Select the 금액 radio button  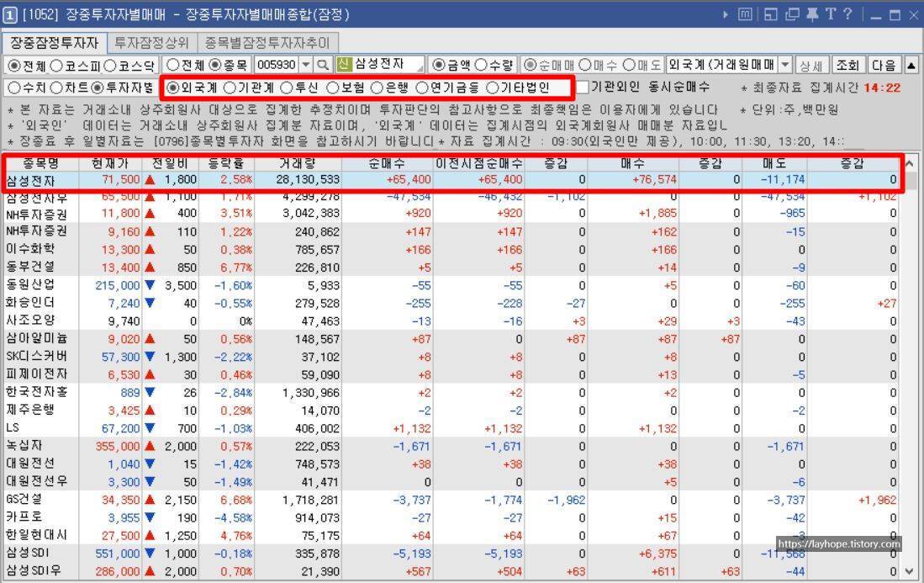click(x=438, y=65)
